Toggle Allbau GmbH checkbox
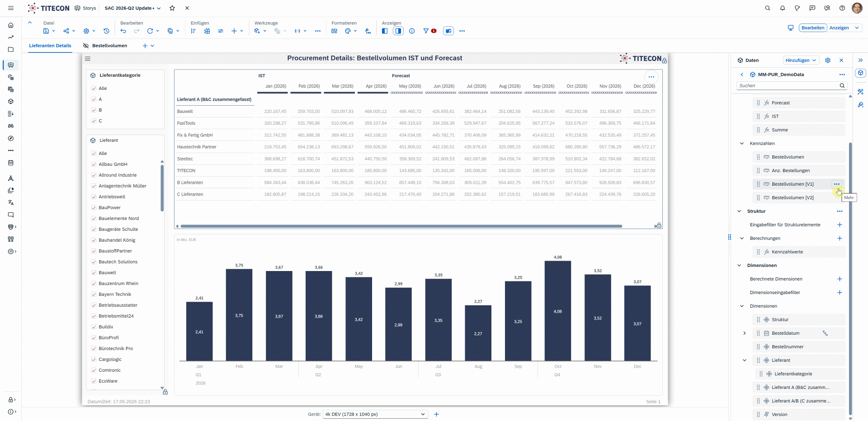The image size is (868, 421). tap(94, 164)
